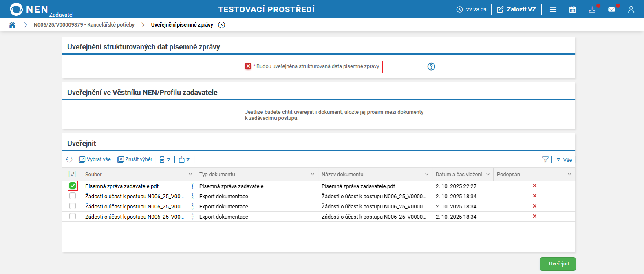Click the Založit VZ button
This screenshot has height=274, width=644.
click(x=516, y=9)
